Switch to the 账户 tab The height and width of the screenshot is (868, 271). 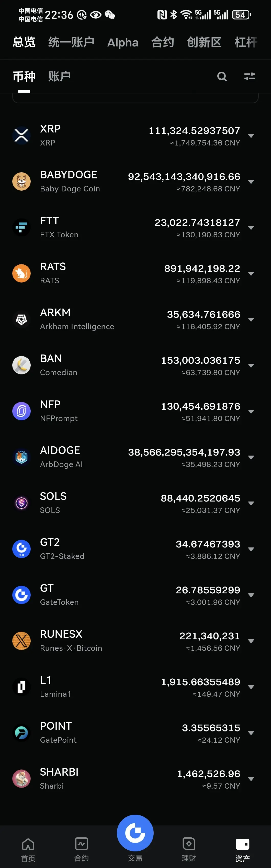(59, 77)
